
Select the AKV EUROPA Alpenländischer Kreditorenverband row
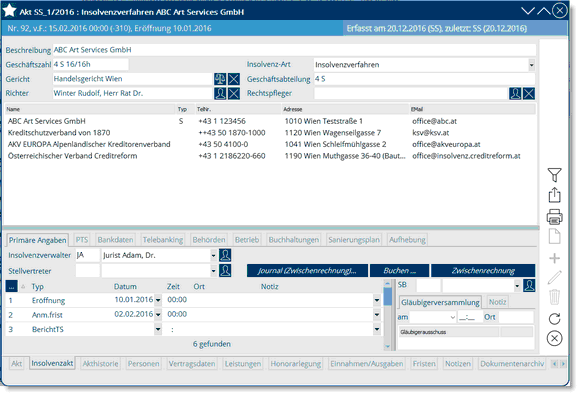[x=270, y=144]
